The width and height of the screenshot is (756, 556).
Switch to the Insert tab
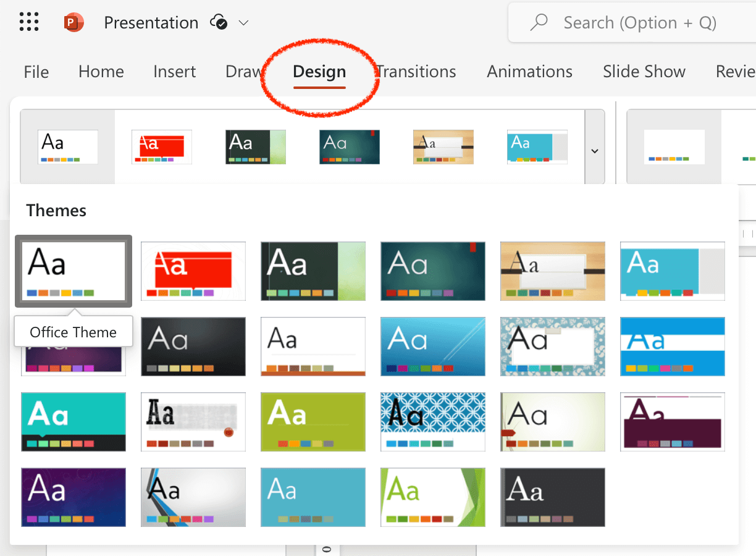click(175, 72)
